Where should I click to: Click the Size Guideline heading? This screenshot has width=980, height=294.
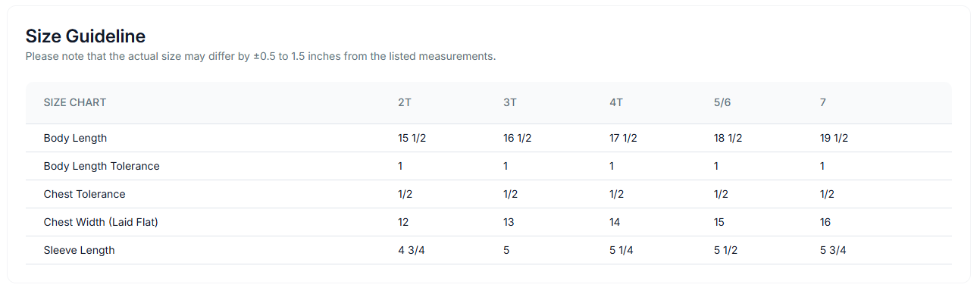(86, 36)
